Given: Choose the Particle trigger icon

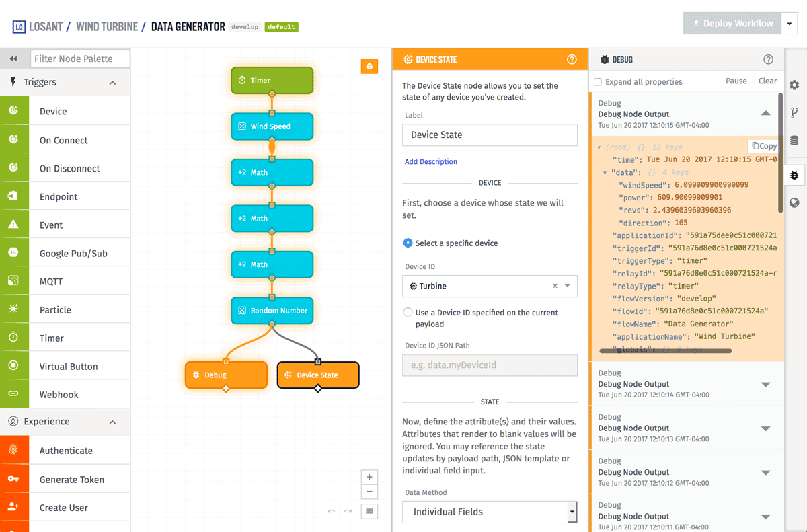Looking at the screenshot, I should 14,309.
